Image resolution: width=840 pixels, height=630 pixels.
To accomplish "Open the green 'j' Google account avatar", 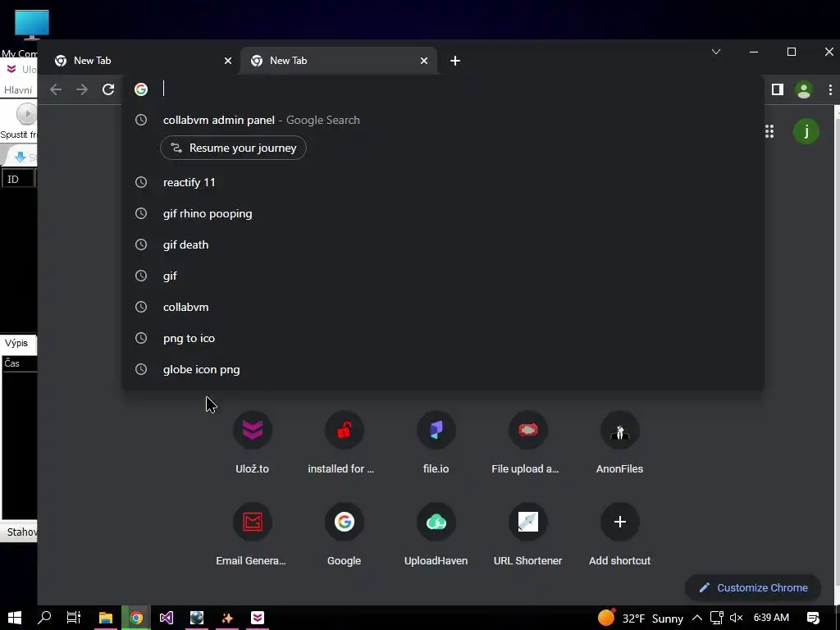I will point(806,131).
